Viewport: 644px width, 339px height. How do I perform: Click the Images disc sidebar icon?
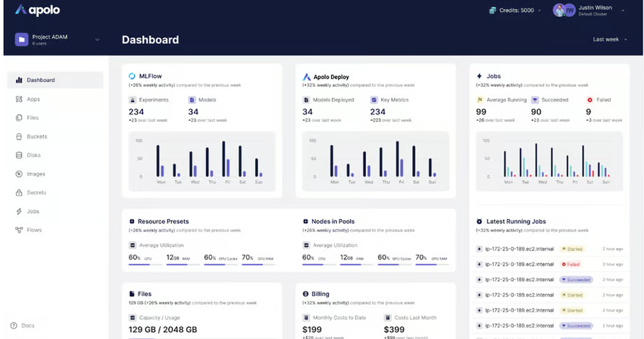19,174
